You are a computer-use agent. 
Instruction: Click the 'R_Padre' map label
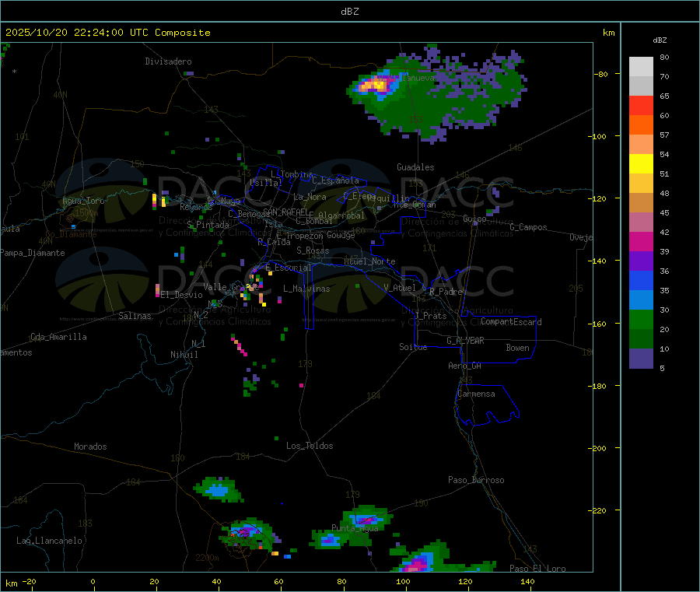pos(446,292)
